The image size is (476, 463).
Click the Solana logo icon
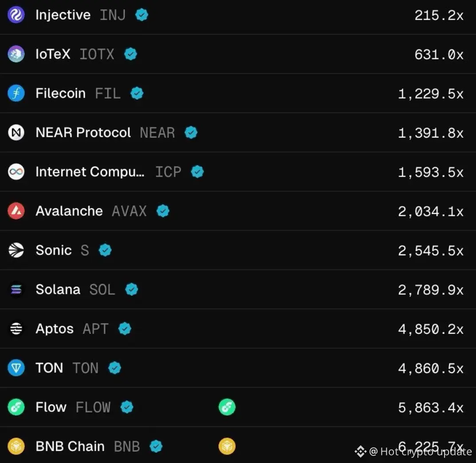point(16,289)
